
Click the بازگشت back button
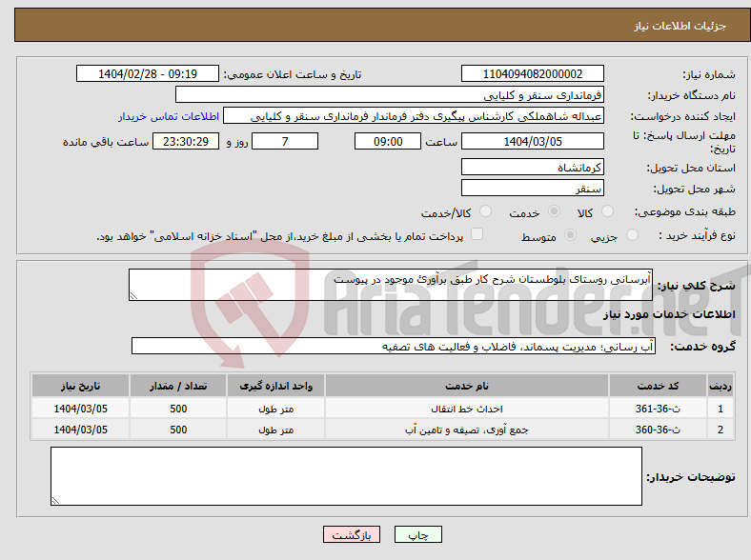pyautogui.click(x=352, y=534)
